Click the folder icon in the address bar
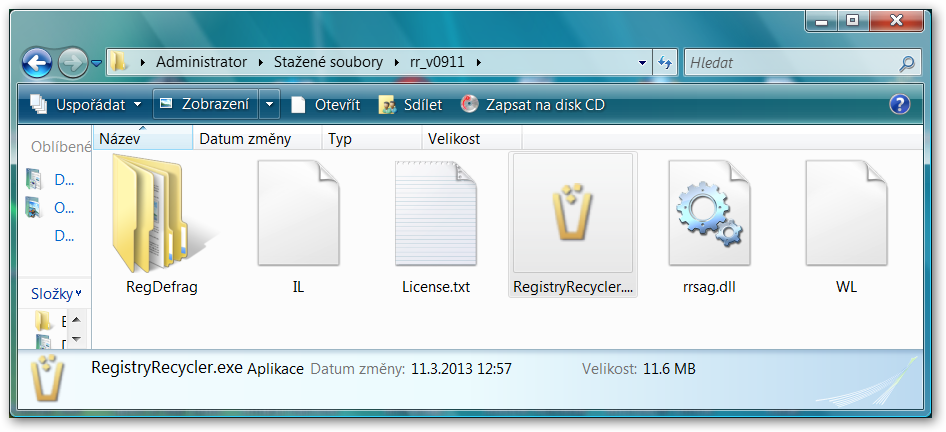946x432 pixels. click(119, 62)
